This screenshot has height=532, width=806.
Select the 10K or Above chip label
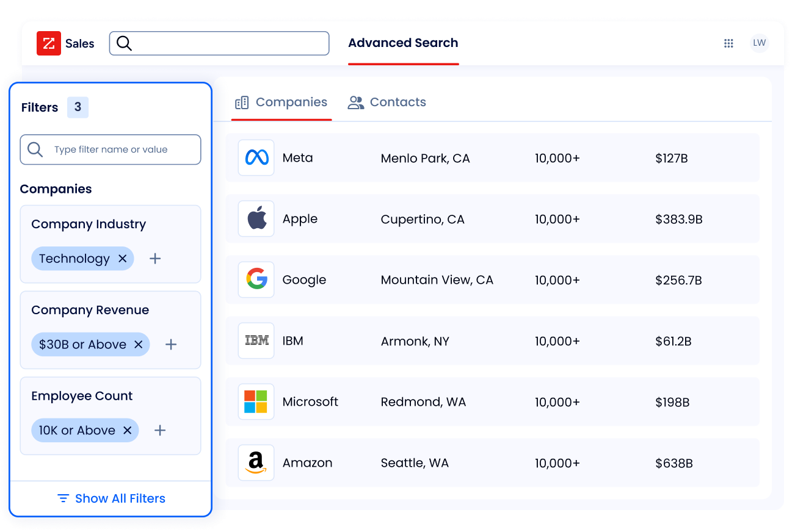[x=77, y=431]
